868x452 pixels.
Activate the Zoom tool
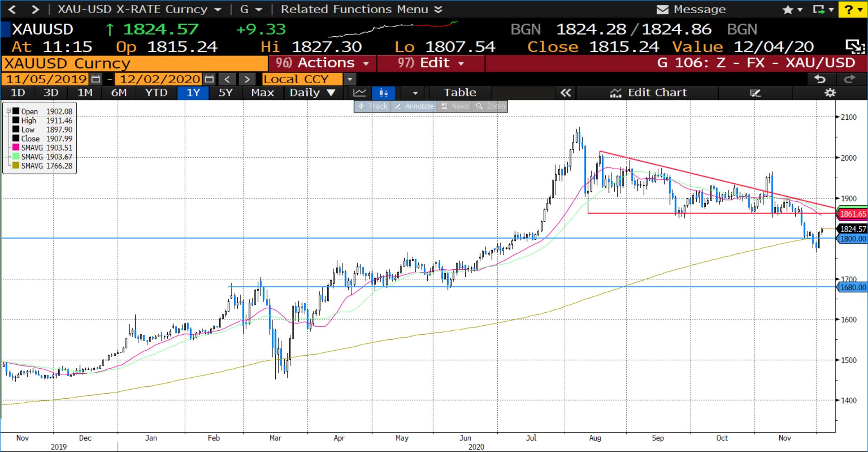point(490,106)
